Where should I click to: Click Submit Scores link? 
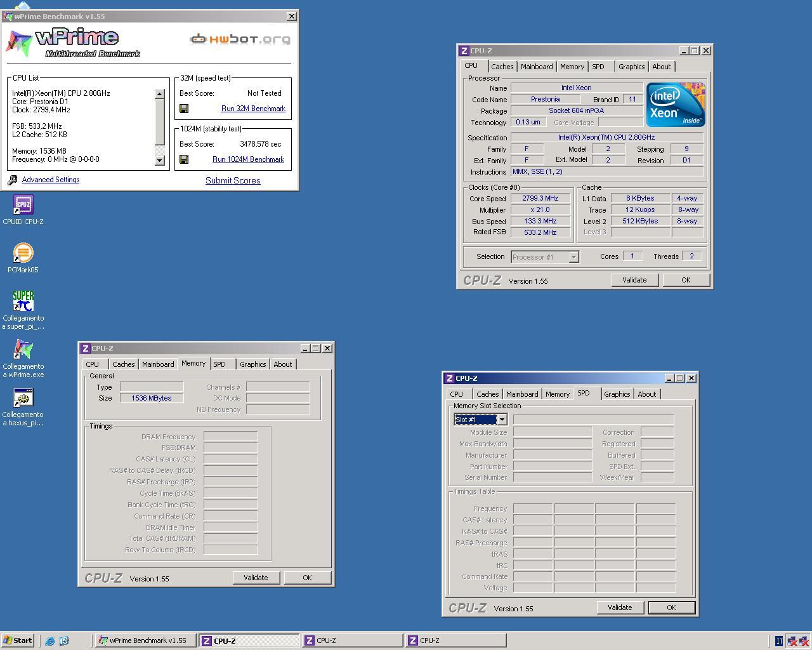pos(233,180)
